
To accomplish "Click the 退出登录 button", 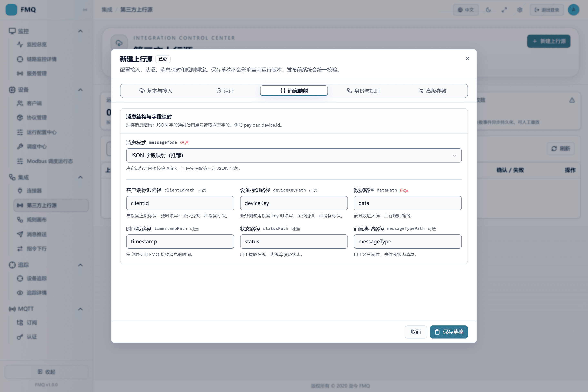I will pyautogui.click(x=547, y=10).
